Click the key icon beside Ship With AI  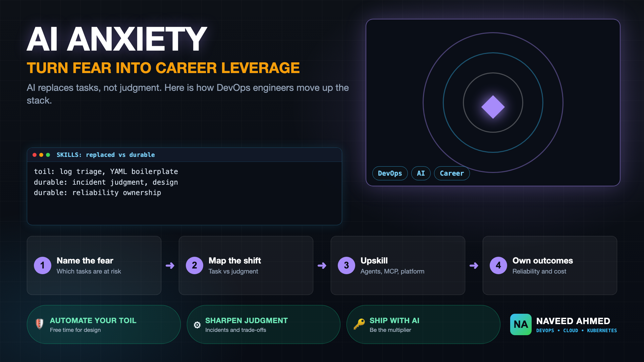coord(359,324)
